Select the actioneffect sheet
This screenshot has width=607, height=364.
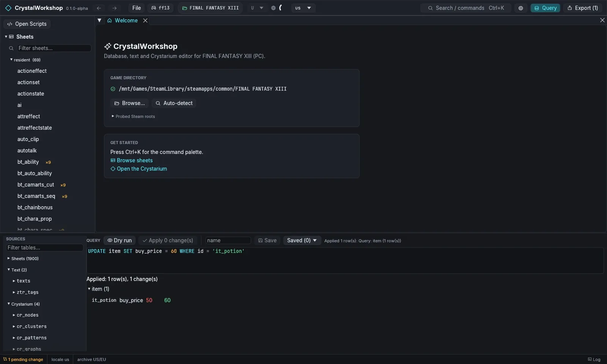click(x=32, y=71)
